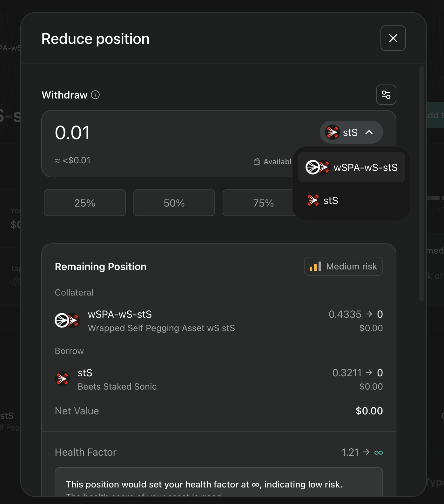Click the Net Value amount

(x=369, y=411)
